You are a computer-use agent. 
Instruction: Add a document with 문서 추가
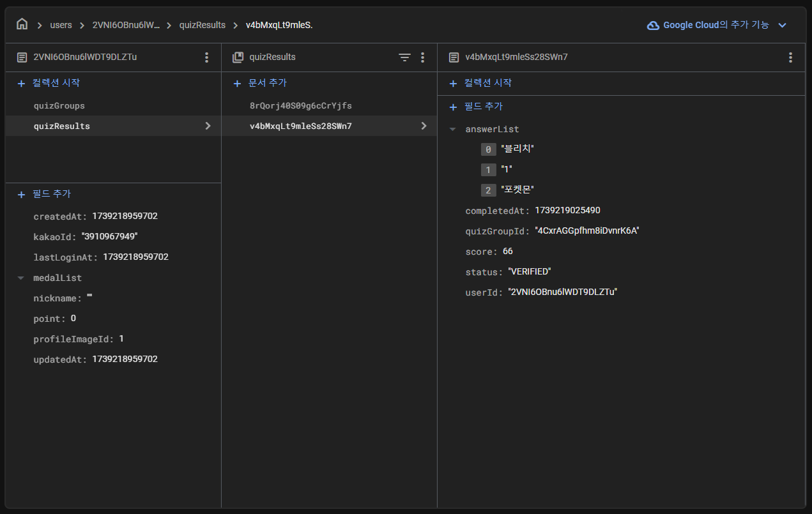pos(260,83)
